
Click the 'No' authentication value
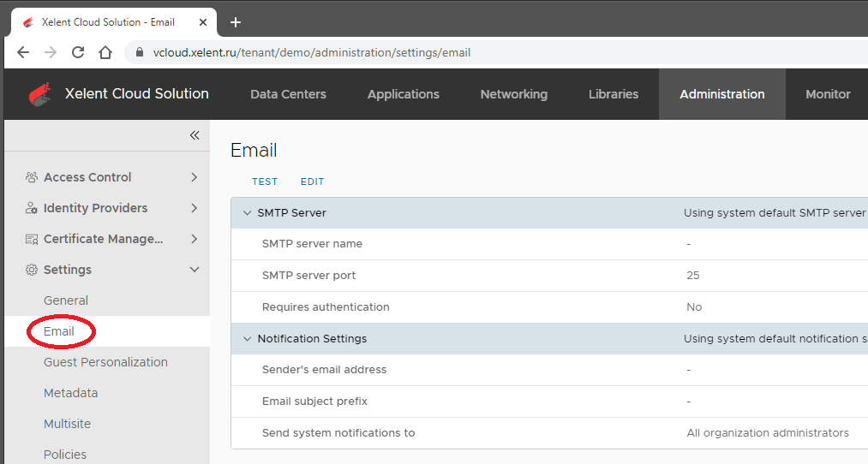click(x=694, y=307)
